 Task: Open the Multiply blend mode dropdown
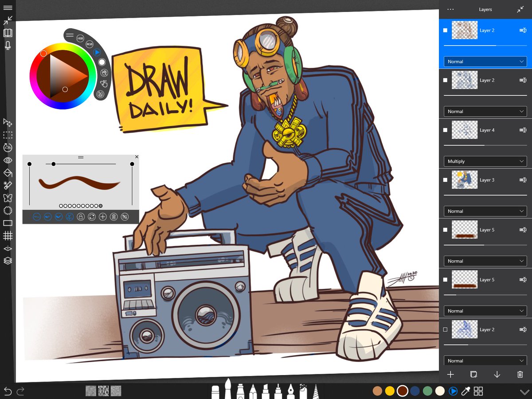(x=485, y=161)
